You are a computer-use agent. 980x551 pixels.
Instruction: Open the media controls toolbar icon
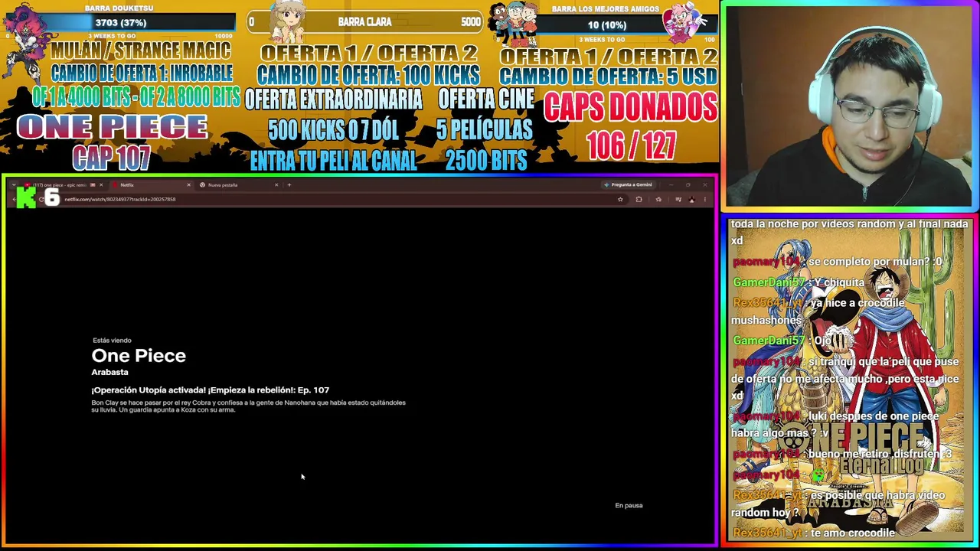click(678, 200)
